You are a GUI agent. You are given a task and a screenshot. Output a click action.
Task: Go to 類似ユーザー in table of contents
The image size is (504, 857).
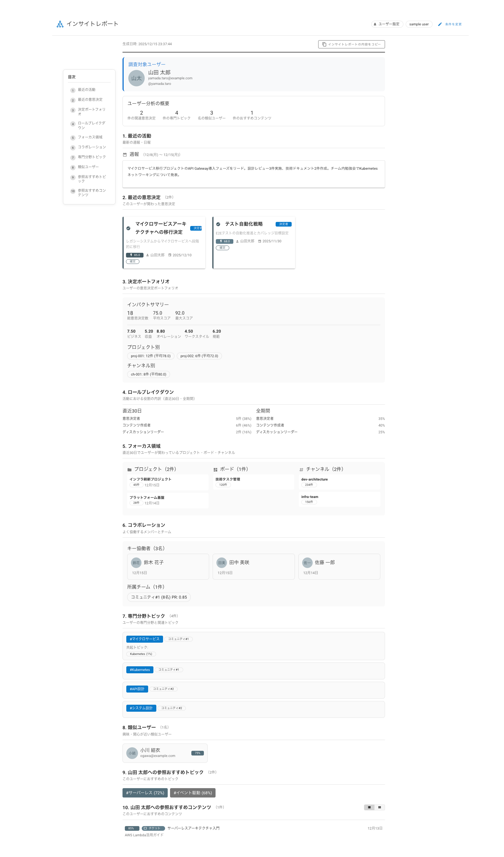click(x=88, y=167)
